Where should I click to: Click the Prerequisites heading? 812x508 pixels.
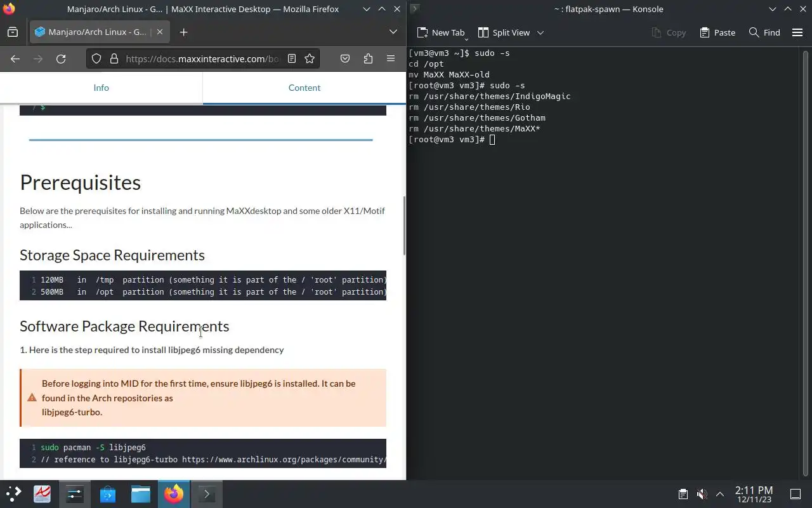81,183
